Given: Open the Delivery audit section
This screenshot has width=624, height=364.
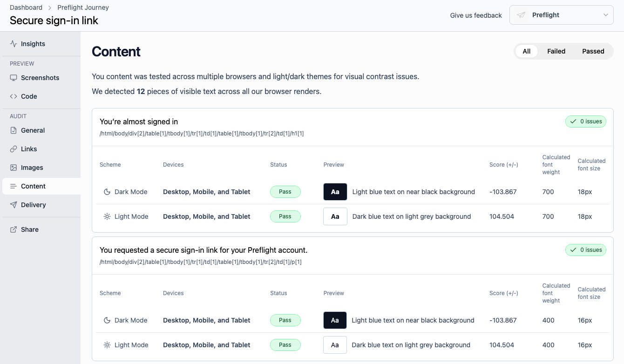Looking at the screenshot, I should click(x=14, y=205).
